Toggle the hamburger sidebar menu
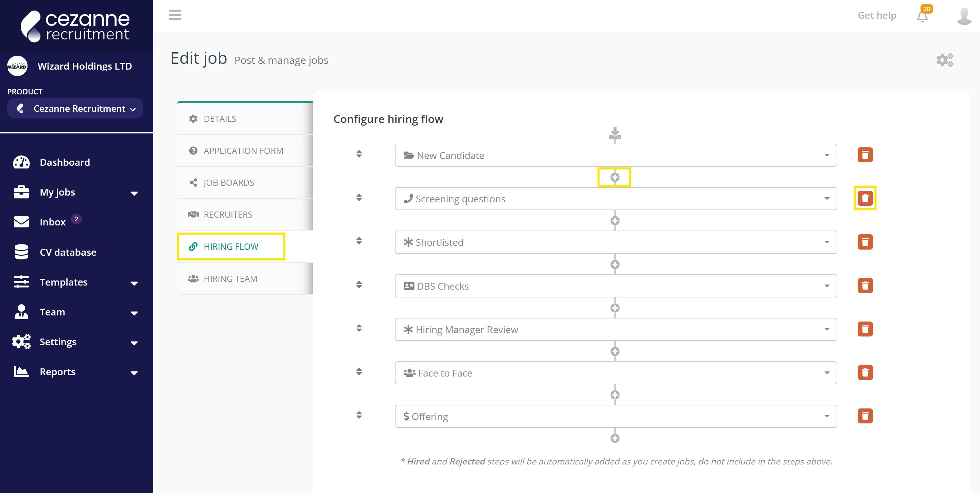The width and height of the screenshot is (980, 493). click(x=175, y=15)
